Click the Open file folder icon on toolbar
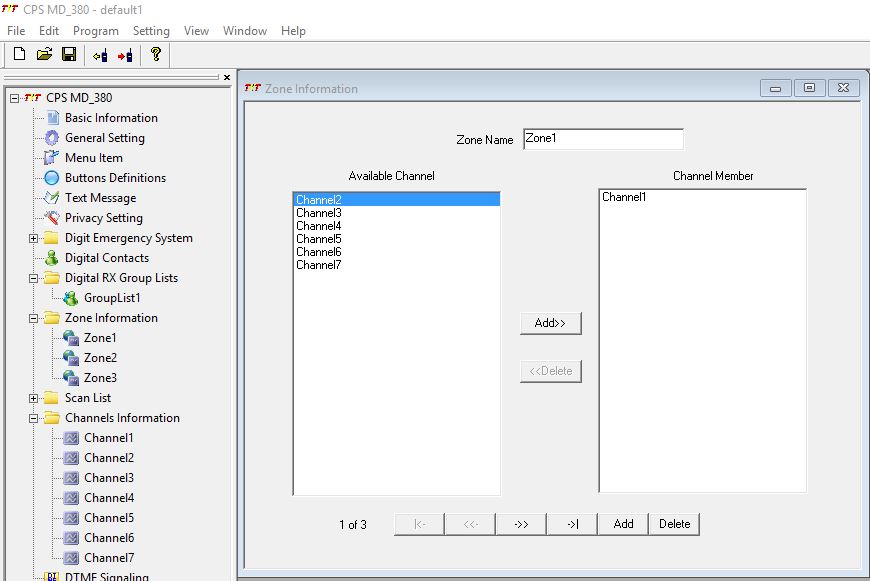The width and height of the screenshot is (870, 581). pos(44,54)
